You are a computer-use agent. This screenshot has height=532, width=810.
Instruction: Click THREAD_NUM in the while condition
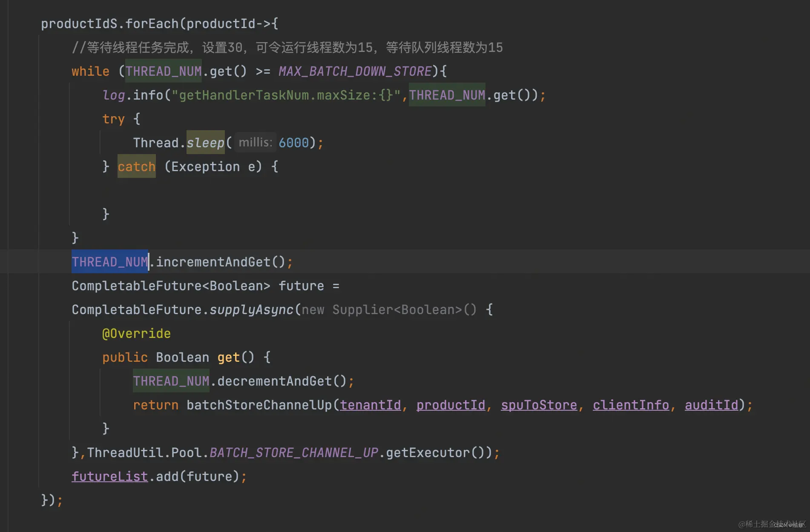(164, 72)
